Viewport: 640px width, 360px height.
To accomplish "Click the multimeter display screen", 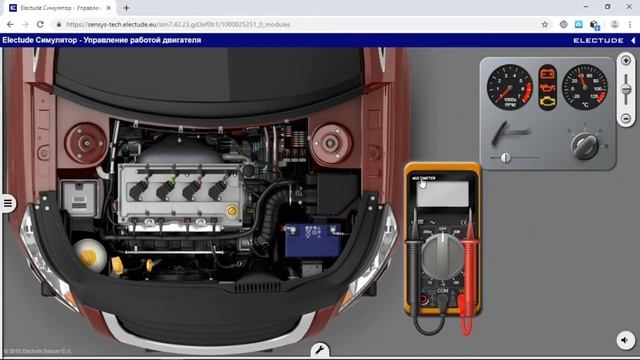I will 442,194.
